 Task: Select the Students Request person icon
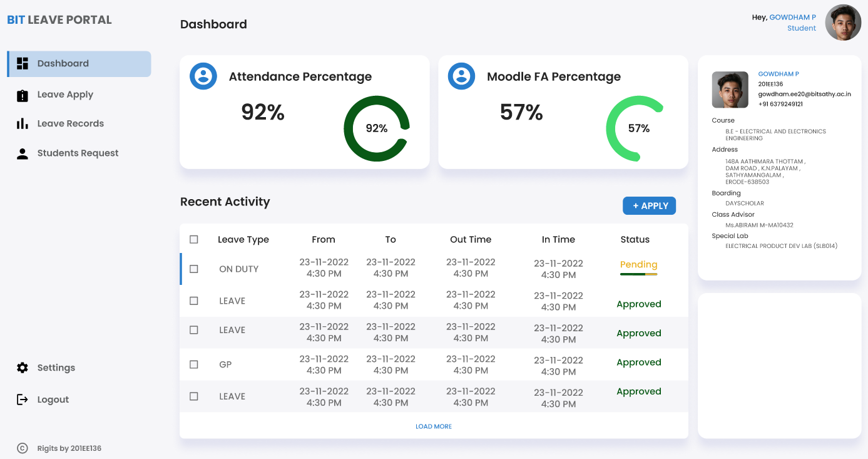pyautogui.click(x=22, y=153)
